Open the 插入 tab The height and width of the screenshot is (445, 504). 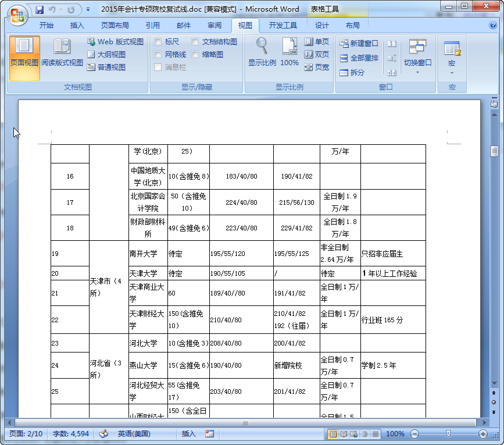77,26
